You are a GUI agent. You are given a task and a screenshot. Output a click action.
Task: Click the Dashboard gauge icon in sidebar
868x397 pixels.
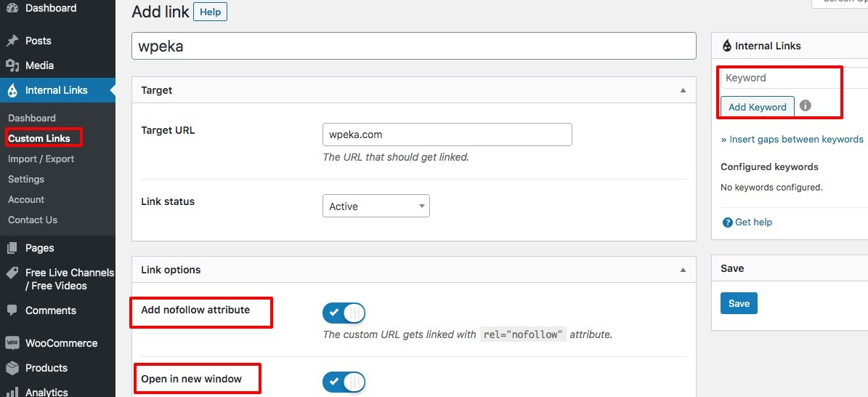(12, 8)
